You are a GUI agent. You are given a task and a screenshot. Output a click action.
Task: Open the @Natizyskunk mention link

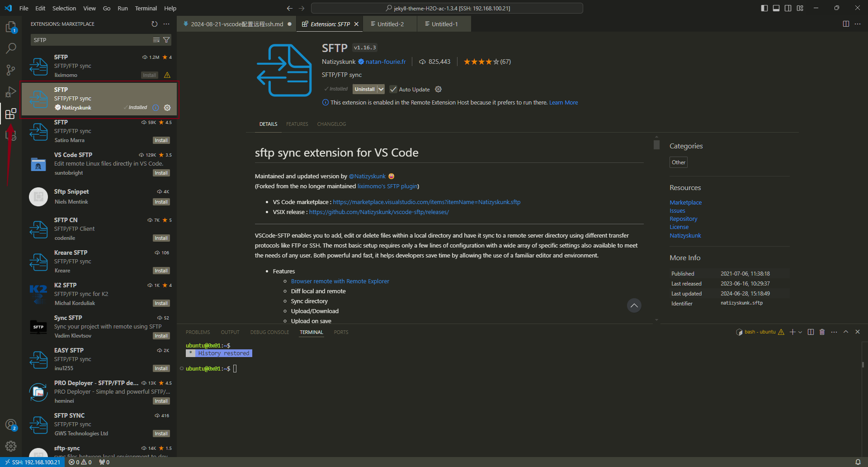(367, 176)
